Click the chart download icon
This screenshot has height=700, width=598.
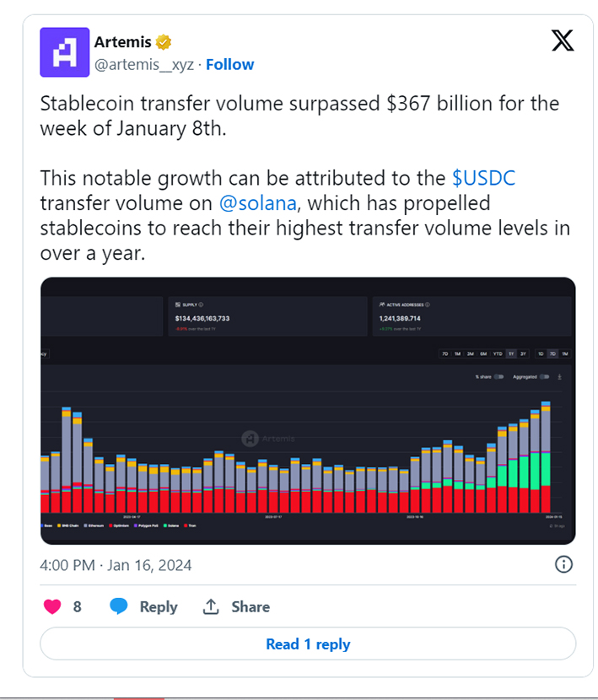point(559,377)
